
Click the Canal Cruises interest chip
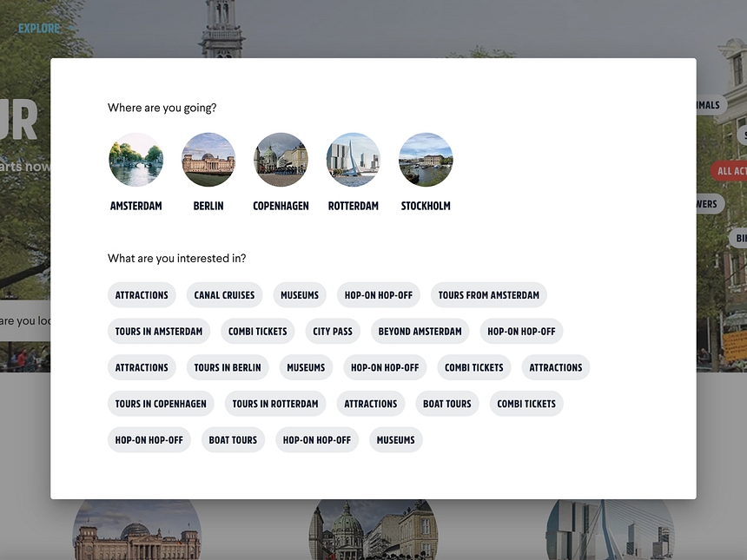pyautogui.click(x=224, y=295)
